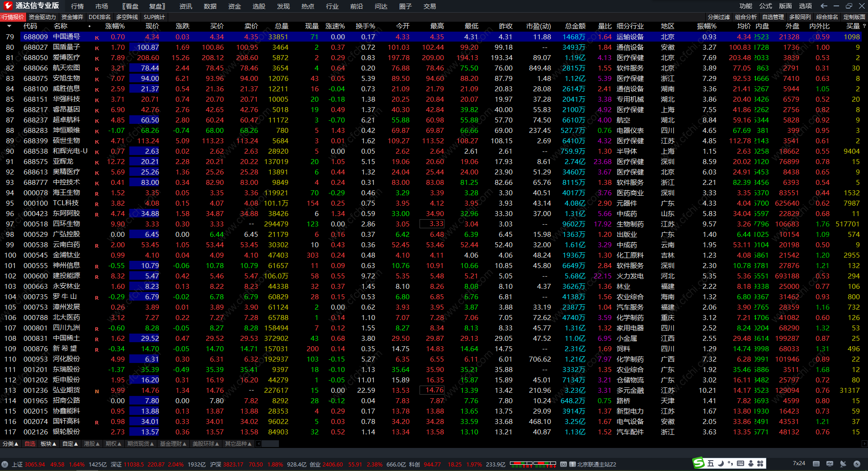868x471 pixels.
Task: Expand the 港股 tab menu
Action: (92, 444)
